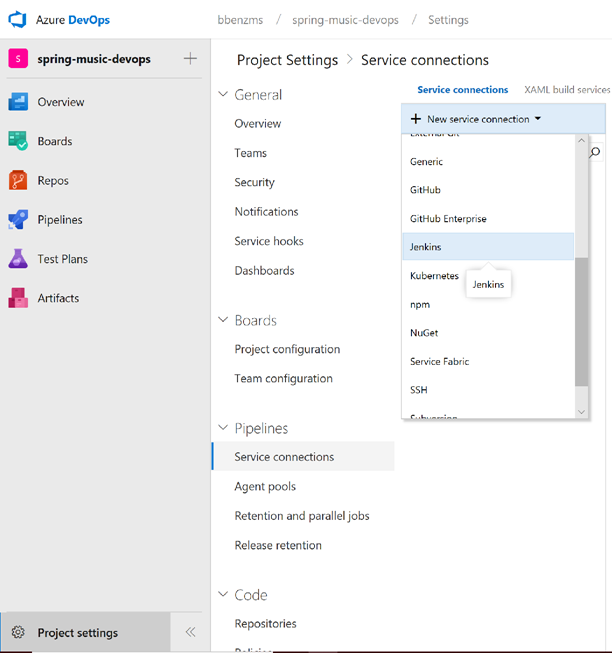
Task: Open Retention and parallel jobs page
Action: pyautogui.click(x=302, y=516)
